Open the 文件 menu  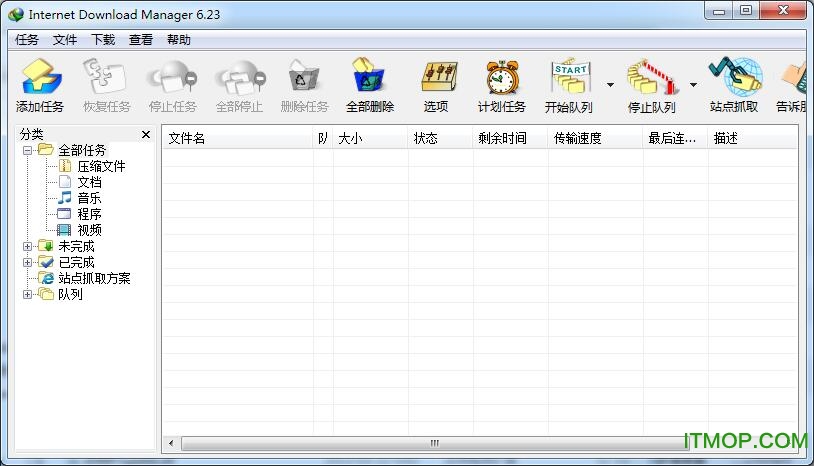click(x=64, y=40)
